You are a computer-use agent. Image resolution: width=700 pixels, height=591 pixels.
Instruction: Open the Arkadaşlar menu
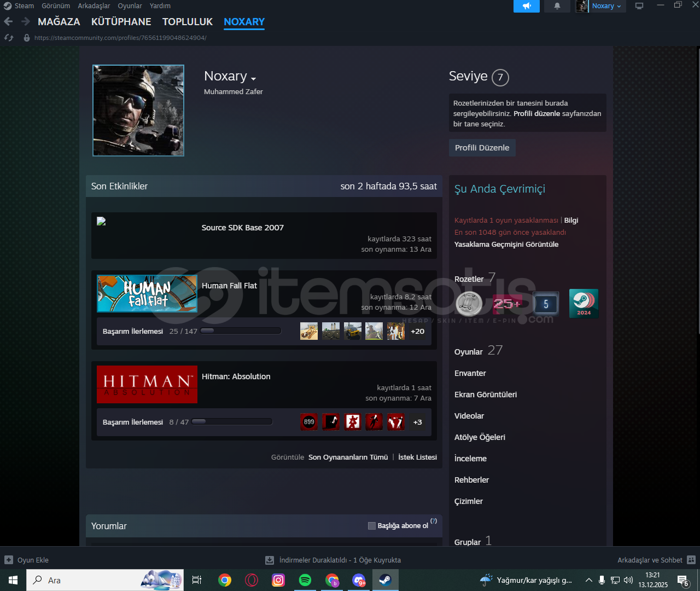pyautogui.click(x=94, y=6)
